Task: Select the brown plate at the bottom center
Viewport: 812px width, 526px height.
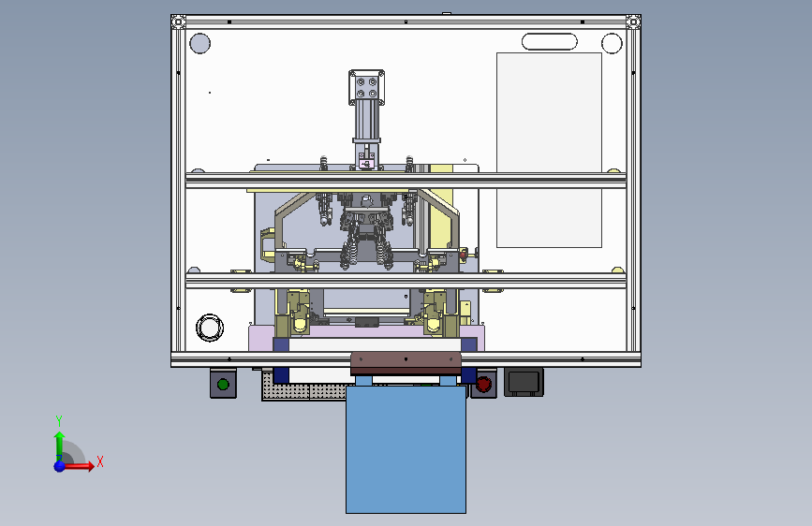Action: coord(406,363)
